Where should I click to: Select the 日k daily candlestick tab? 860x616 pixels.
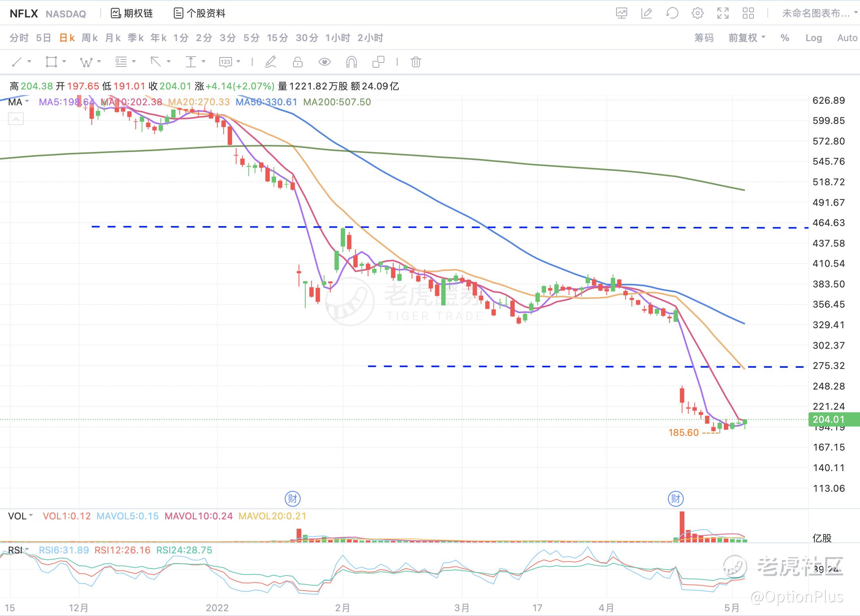[67, 38]
